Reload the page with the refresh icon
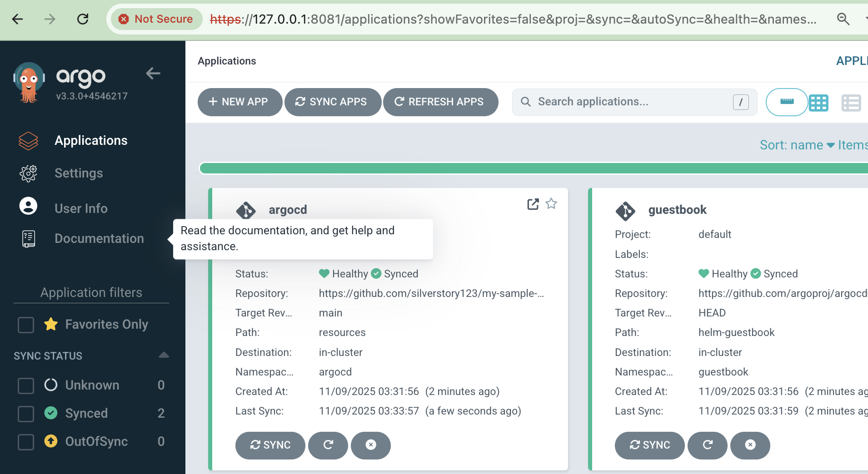This screenshot has height=474, width=868. (83, 19)
